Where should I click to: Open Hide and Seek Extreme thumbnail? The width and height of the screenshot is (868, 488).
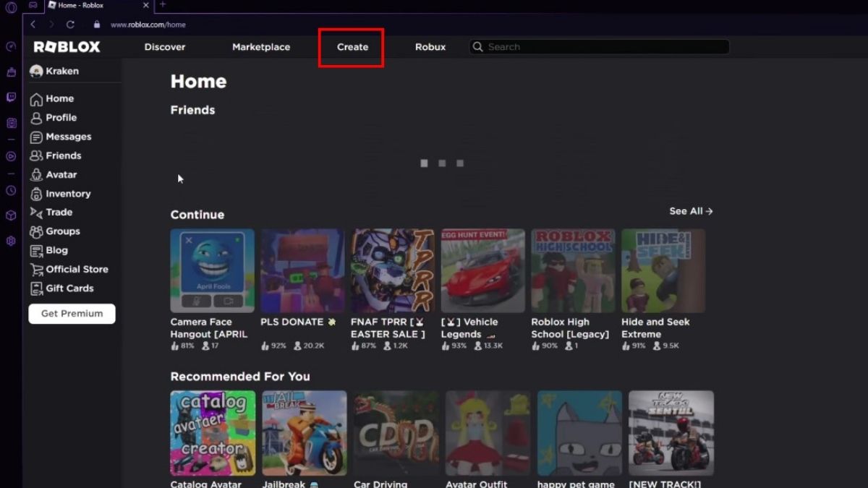click(663, 271)
